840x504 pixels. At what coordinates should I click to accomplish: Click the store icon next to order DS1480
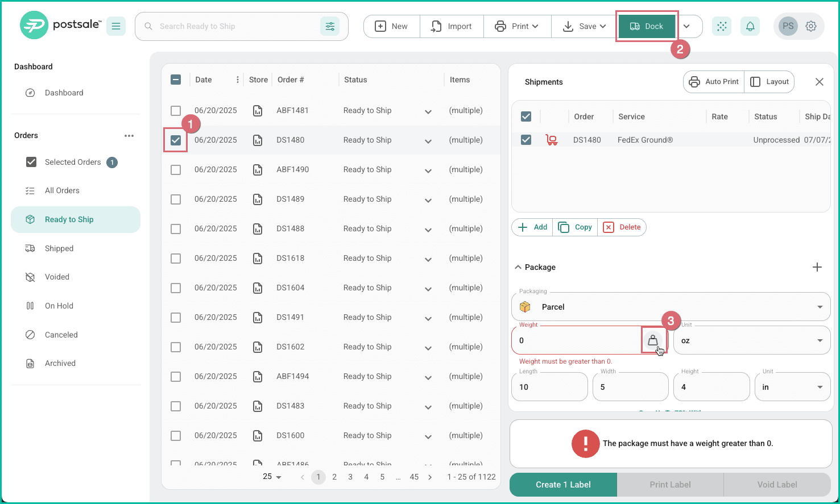(258, 140)
